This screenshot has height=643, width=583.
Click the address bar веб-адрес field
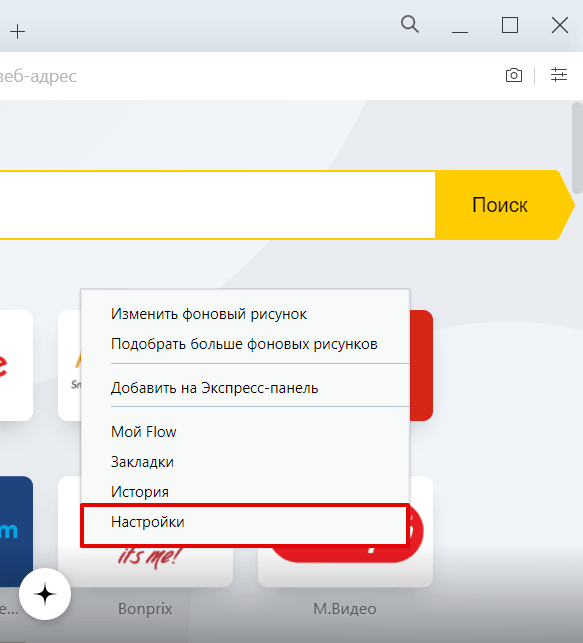(246, 76)
